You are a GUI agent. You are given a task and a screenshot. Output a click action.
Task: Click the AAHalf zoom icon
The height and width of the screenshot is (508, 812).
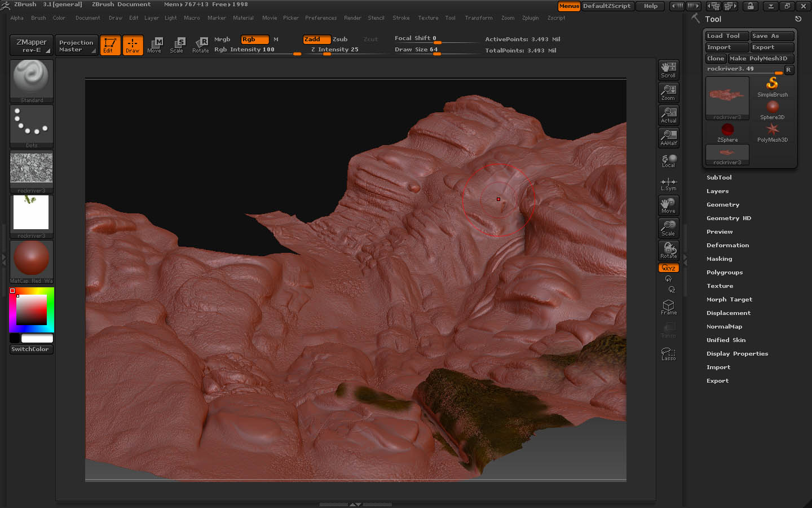668,138
